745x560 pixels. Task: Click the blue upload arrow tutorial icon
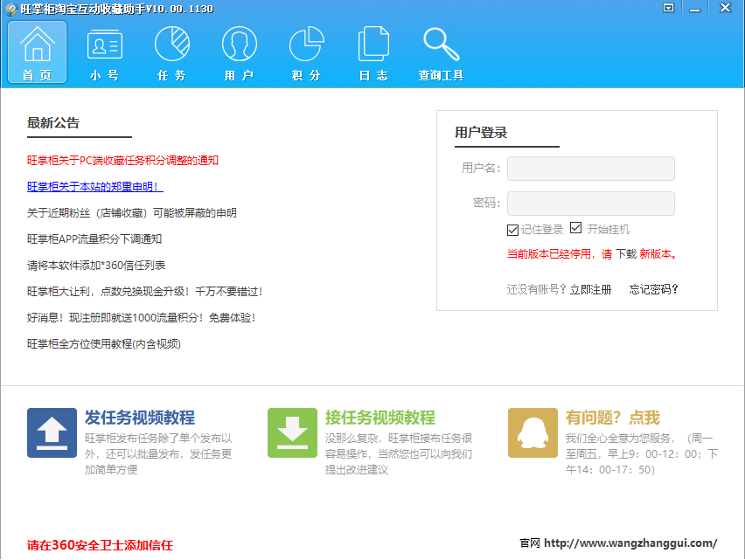[52, 432]
